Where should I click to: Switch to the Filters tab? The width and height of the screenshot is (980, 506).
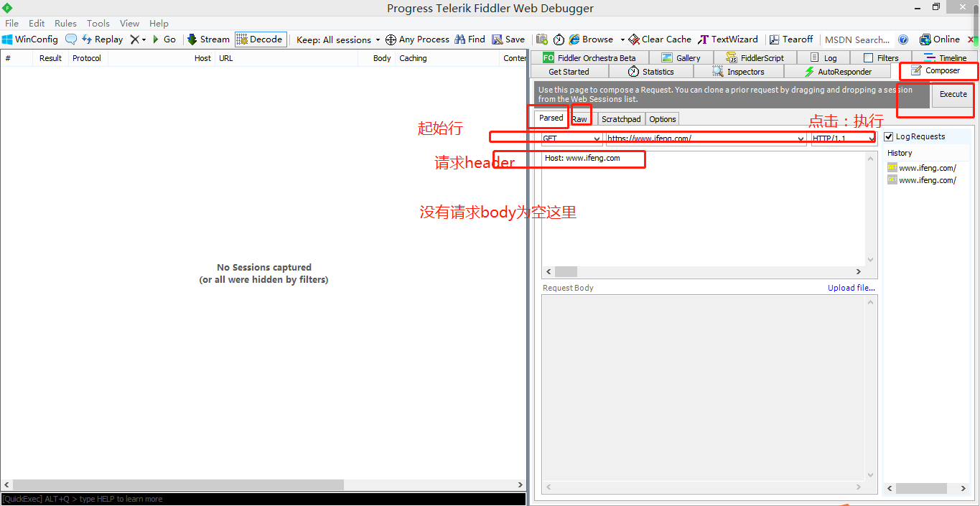click(x=881, y=58)
